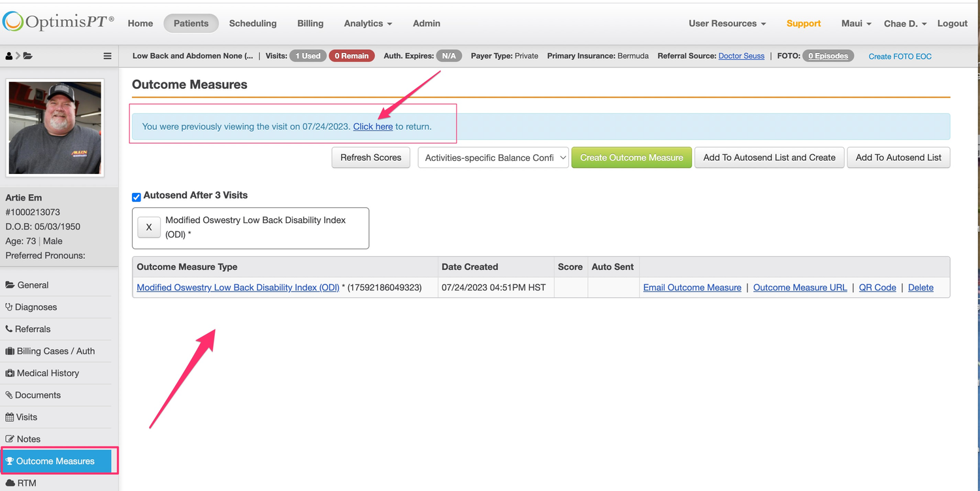Open the Maui location dropdown
Image resolution: width=980 pixels, height=491 pixels.
[856, 24]
